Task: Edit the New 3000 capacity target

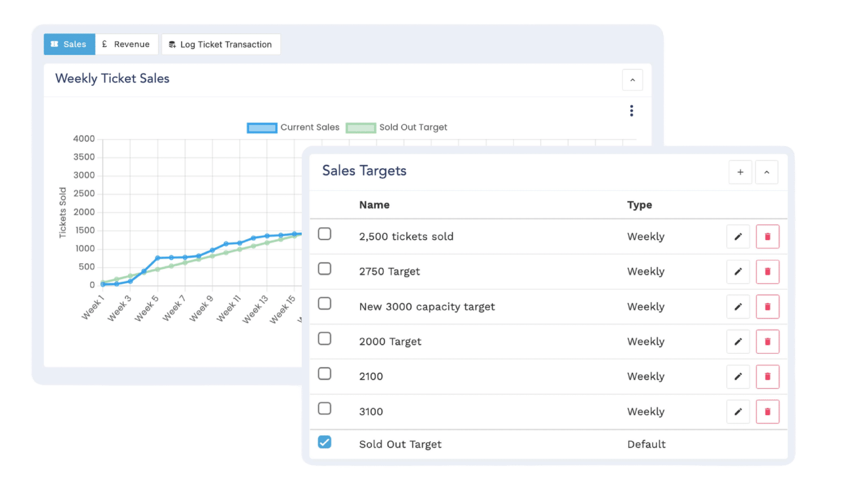Action: click(x=738, y=307)
